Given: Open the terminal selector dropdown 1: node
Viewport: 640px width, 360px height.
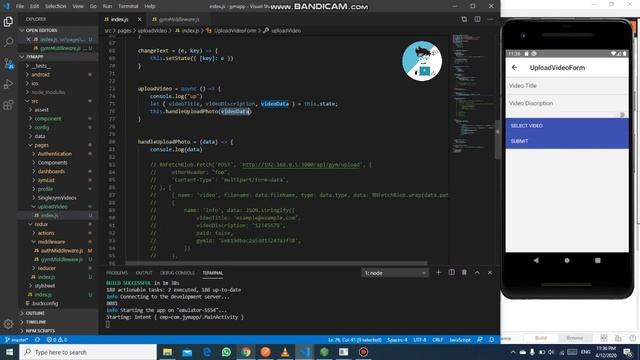Looking at the screenshot, I should pos(395,273).
